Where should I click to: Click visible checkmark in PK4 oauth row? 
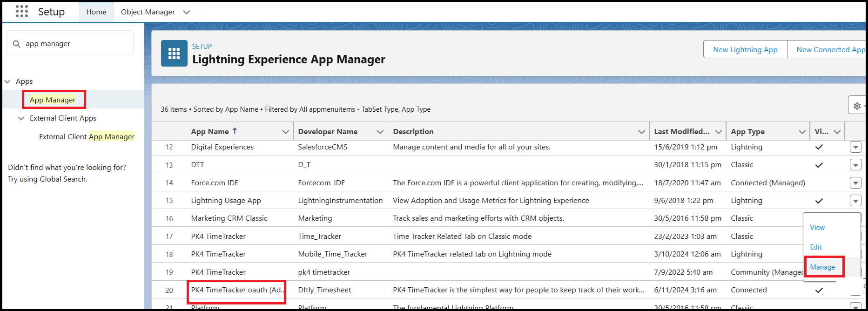click(x=819, y=290)
